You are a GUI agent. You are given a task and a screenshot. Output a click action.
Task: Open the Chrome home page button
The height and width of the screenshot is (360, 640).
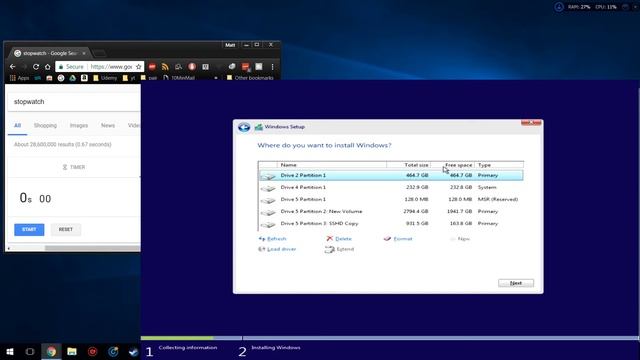pyautogui.click(x=47, y=67)
